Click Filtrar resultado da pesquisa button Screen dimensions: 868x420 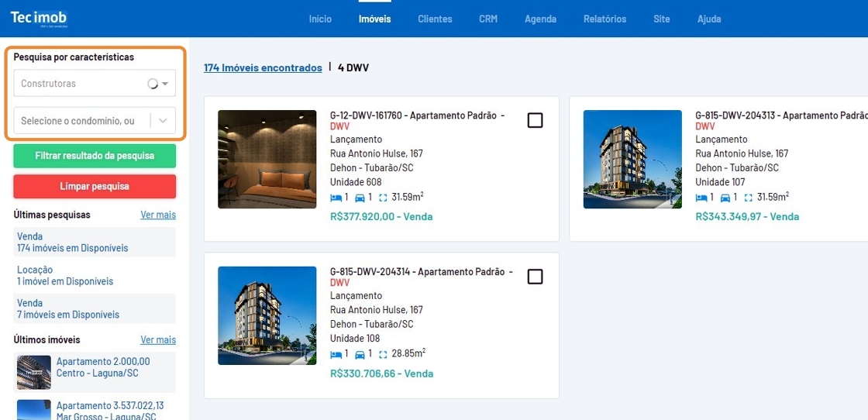click(95, 156)
